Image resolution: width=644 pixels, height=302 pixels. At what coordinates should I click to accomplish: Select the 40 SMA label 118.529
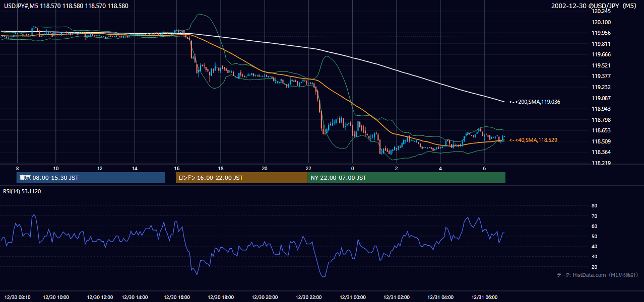(x=533, y=140)
